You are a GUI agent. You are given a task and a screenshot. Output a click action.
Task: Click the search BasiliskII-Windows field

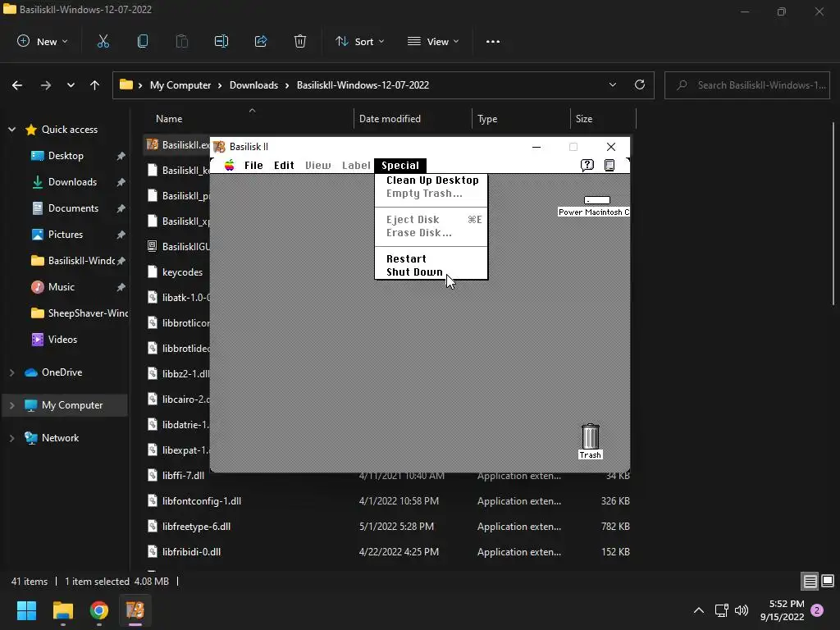(747, 85)
